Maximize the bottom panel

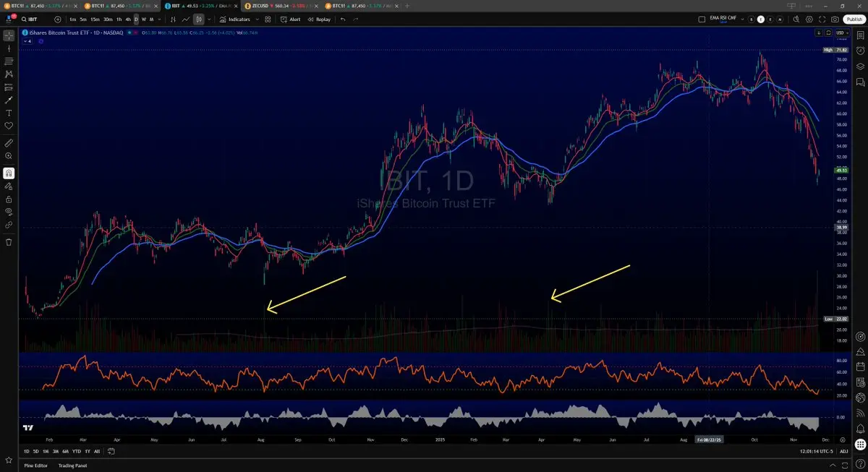point(846,465)
